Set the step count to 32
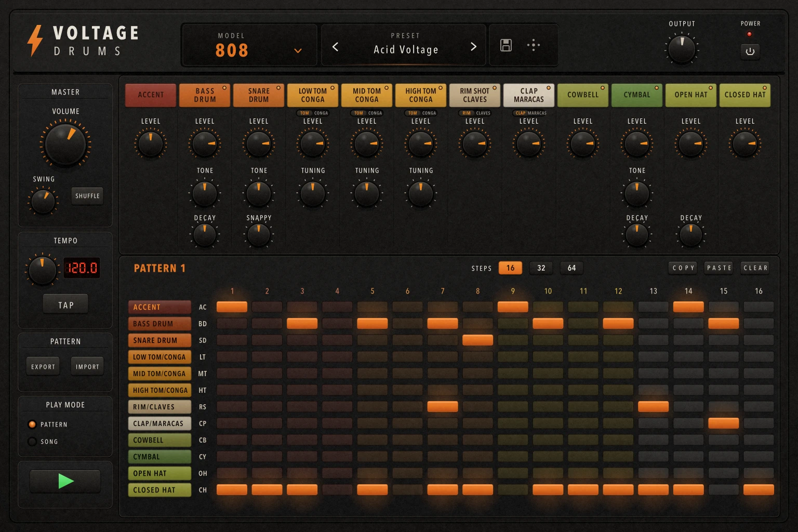The width and height of the screenshot is (798, 532). (x=541, y=268)
